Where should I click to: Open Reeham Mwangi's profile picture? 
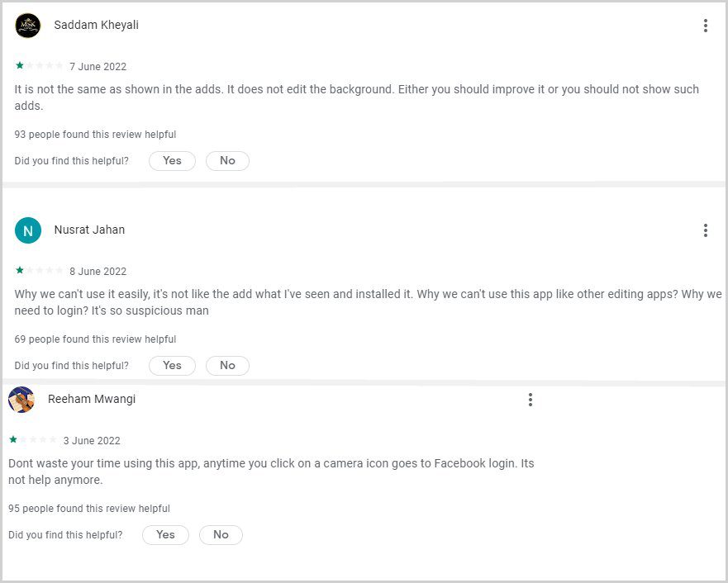[21, 400]
